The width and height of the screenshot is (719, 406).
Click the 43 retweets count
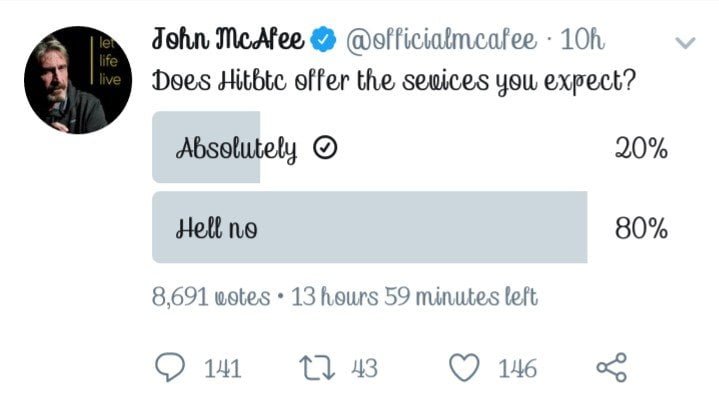pyautogui.click(x=364, y=369)
